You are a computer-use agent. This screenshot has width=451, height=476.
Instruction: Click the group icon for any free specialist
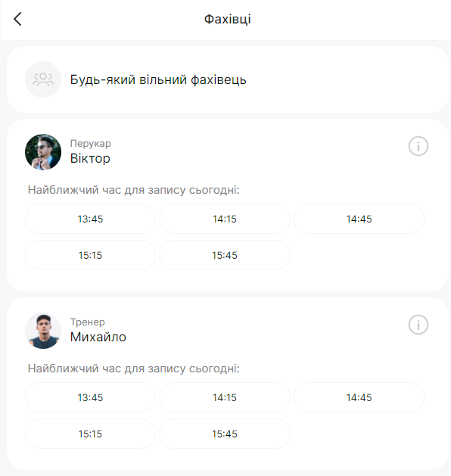[x=43, y=79]
